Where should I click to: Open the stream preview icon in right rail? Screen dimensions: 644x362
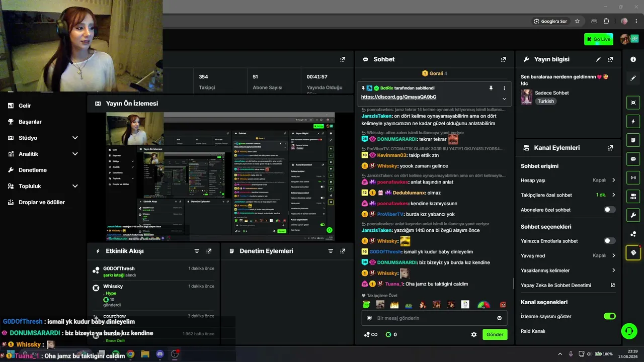[633, 103]
